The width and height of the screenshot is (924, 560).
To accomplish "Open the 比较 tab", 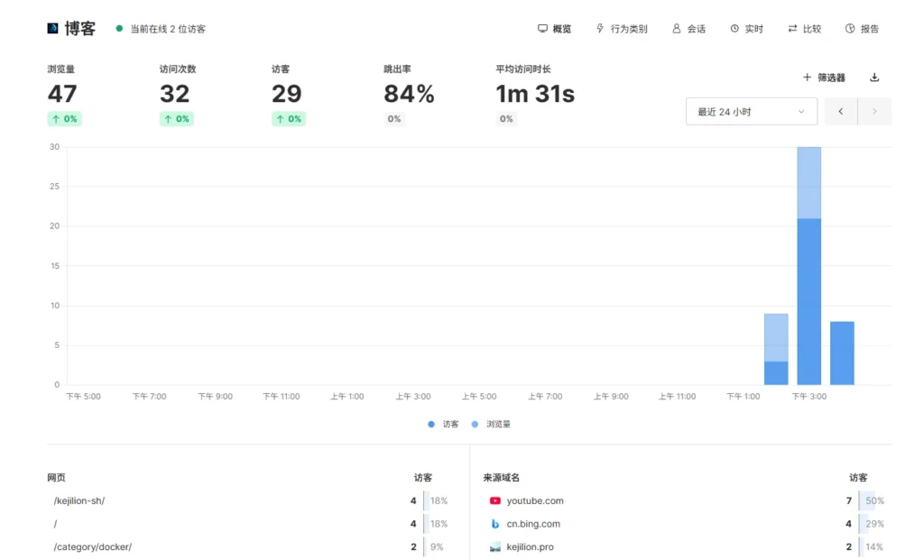I will pos(804,29).
